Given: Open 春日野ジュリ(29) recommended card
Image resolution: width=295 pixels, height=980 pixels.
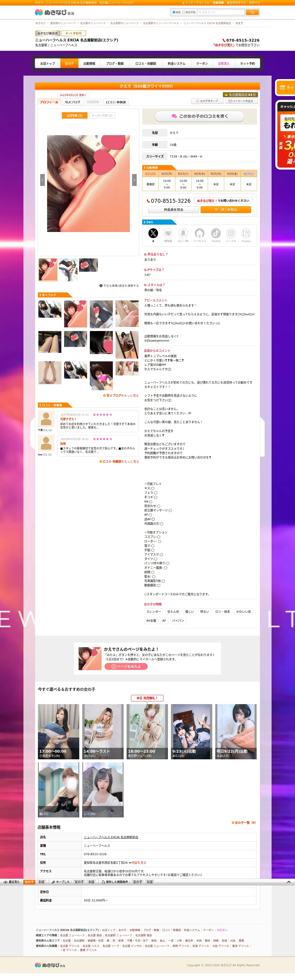Looking at the screenshot, I should (147, 731).
